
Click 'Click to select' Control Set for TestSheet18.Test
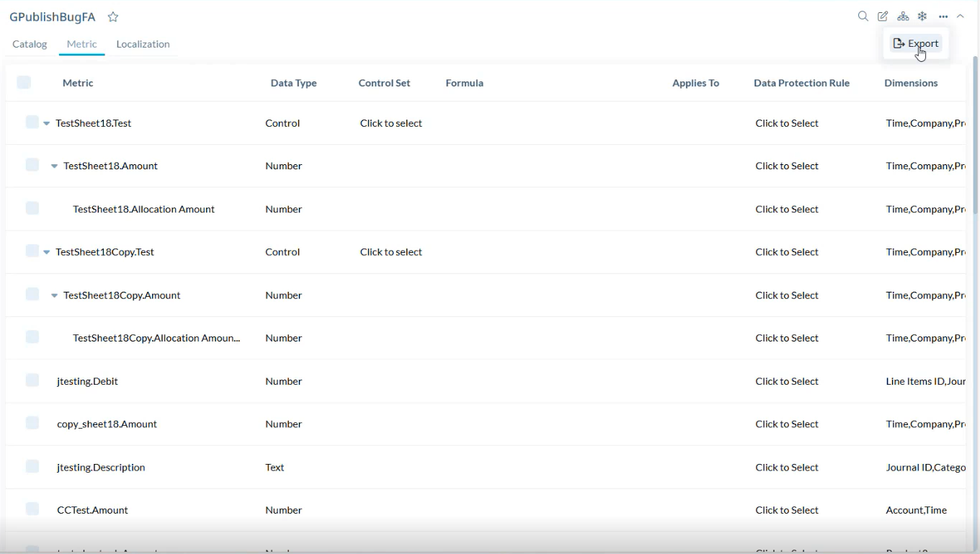pos(391,123)
